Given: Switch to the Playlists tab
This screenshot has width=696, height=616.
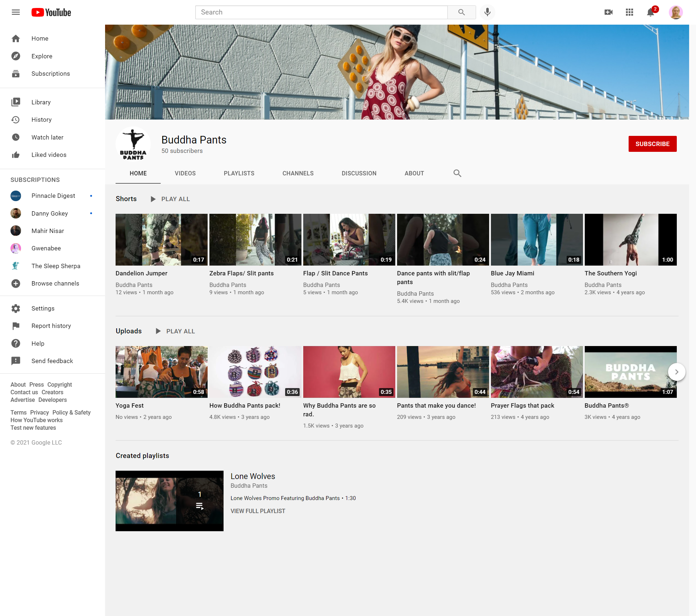Looking at the screenshot, I should pyautogui.click(x=239, y=173).
